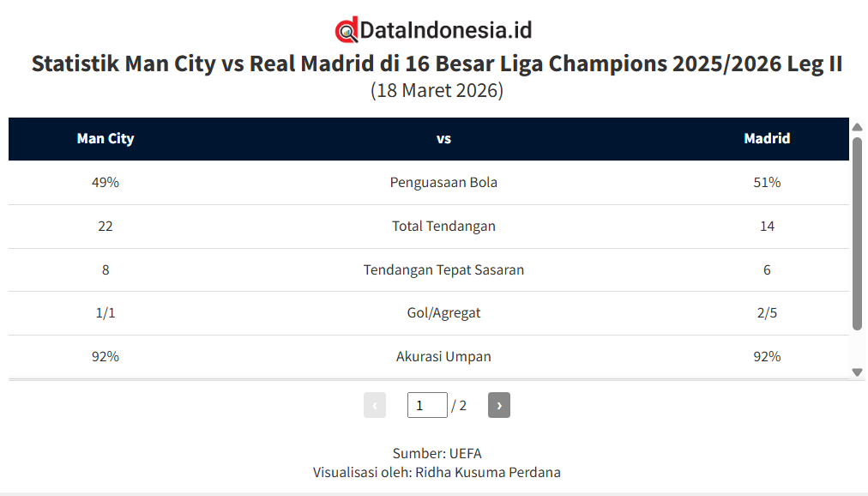Select the Madrid column header

767,138
